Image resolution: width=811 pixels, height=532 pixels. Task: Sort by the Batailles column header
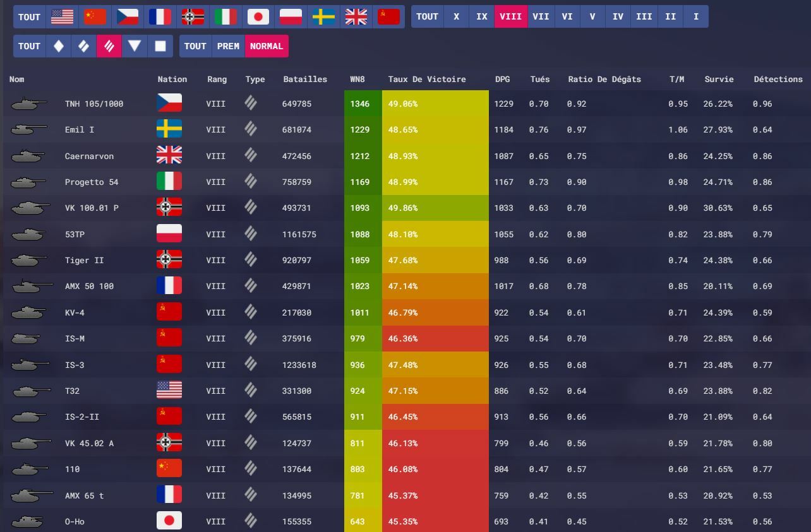pyautogui.click(x=305, y=80)
